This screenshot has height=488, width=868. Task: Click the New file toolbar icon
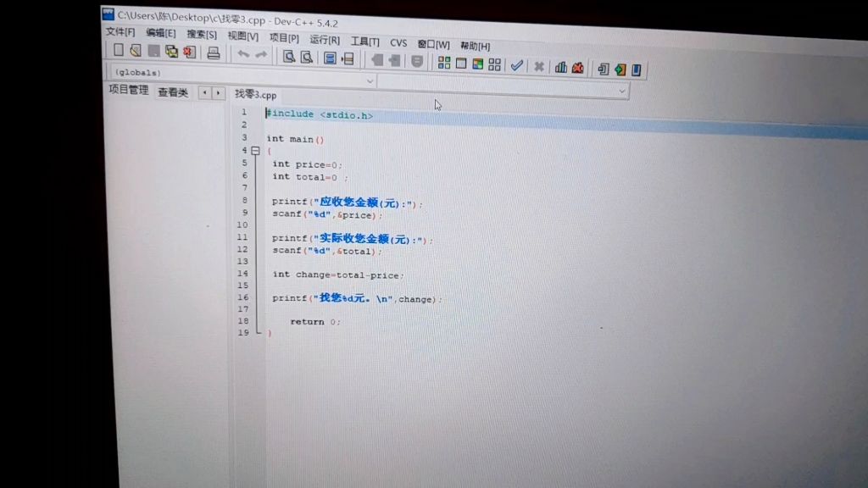tap(119, 50)
